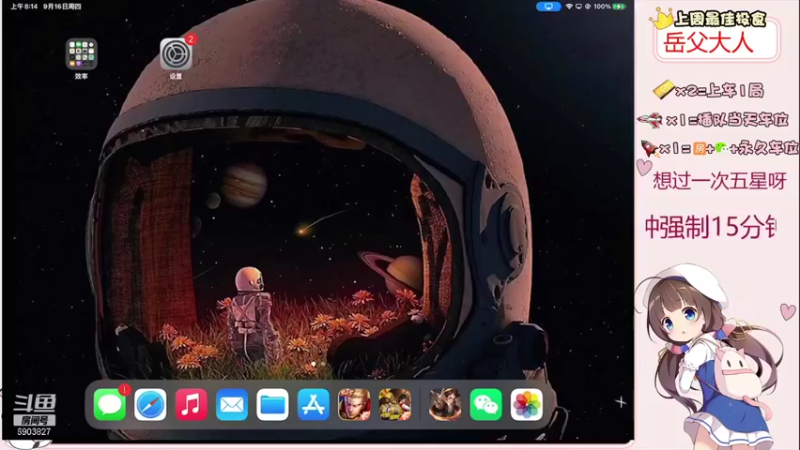Open the recent game app right of dock divider
The width and height of the screenshot is (800, 450).
click(x=445, y=405)
